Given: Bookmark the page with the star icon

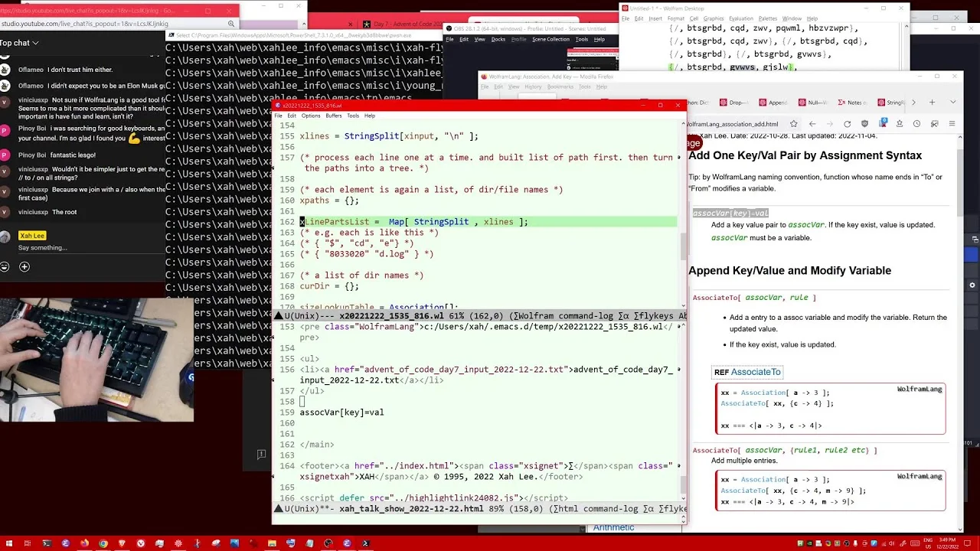Looking at the screenshot, I should pyautogui.click(x=794, y=124).
